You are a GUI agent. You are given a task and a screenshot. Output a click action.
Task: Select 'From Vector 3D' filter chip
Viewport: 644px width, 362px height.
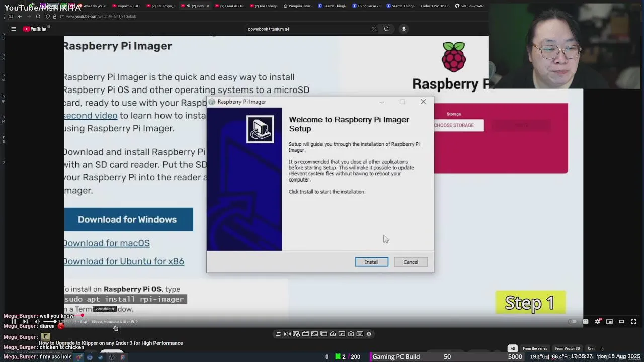(568, 348)
